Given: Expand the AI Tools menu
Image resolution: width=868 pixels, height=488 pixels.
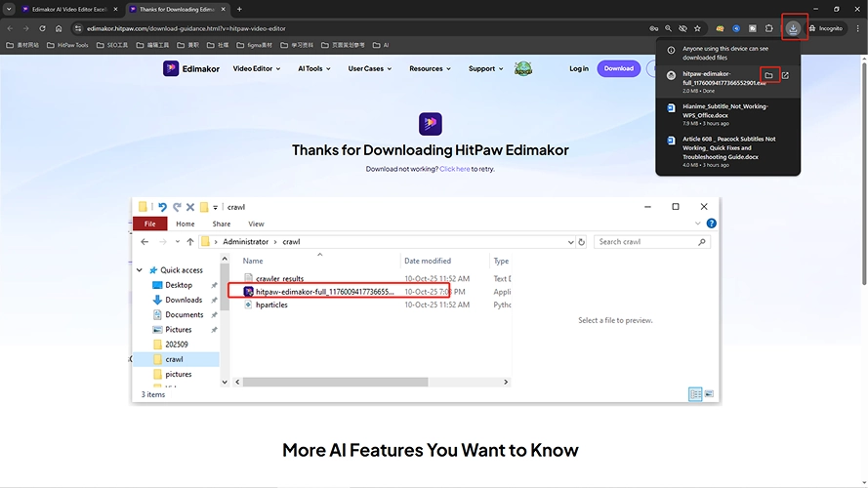Looking at the screenshot, I should coord(313,68).
